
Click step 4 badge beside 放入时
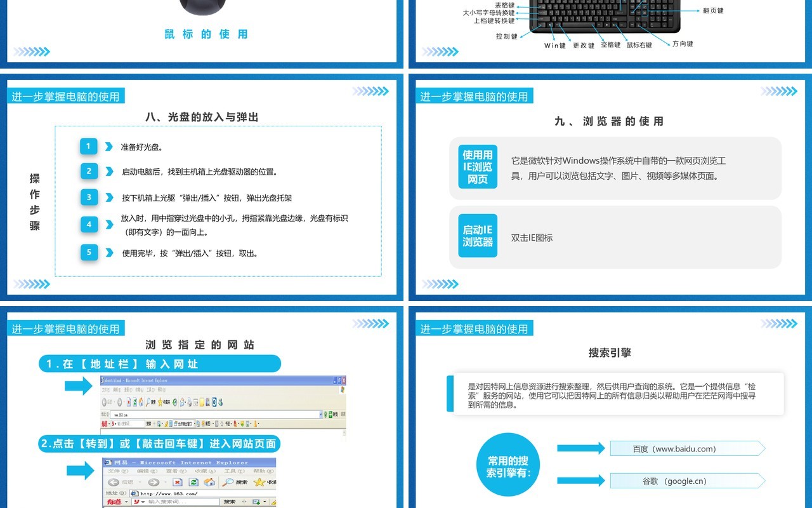(89, 224)
